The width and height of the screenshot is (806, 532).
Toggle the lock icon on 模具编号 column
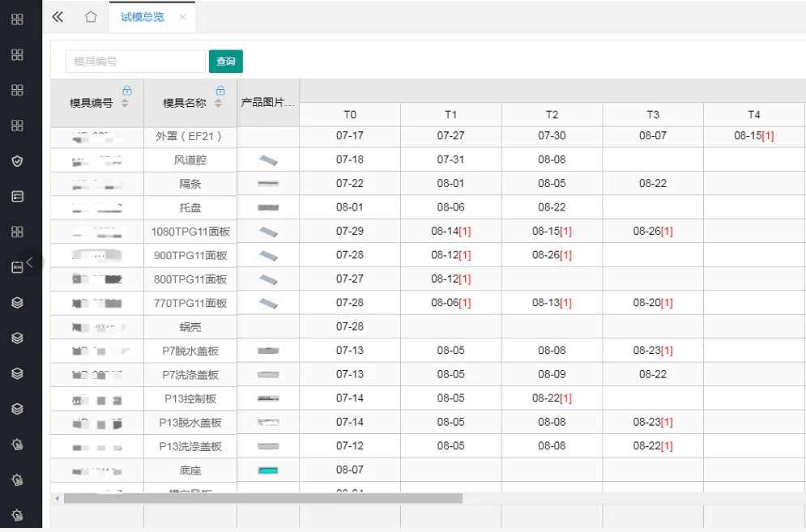126,91
